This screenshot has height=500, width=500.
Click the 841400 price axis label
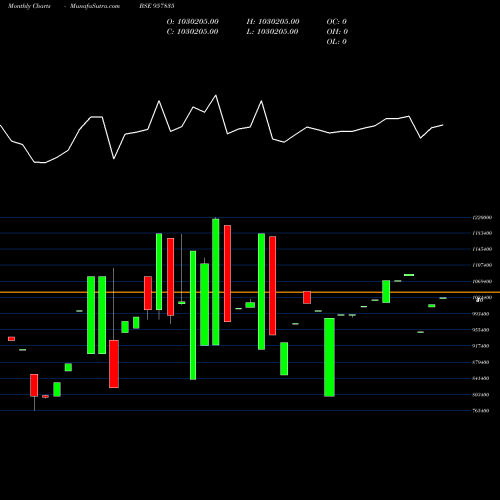tap(481, 378)
